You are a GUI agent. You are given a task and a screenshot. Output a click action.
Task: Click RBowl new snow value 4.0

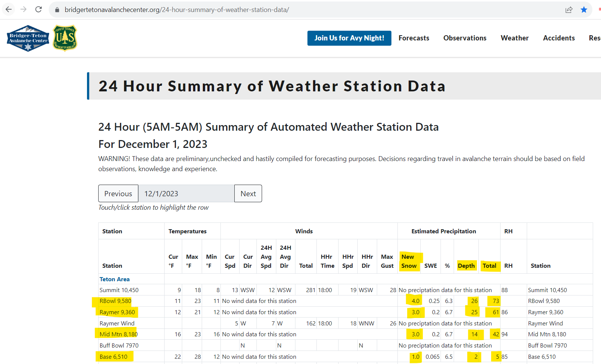415,301
